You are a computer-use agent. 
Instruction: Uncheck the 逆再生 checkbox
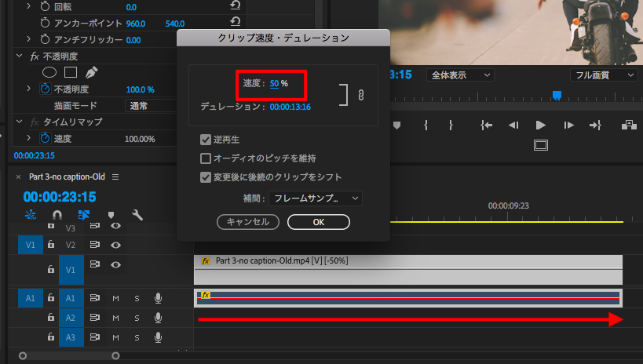(x=206, y=140)
